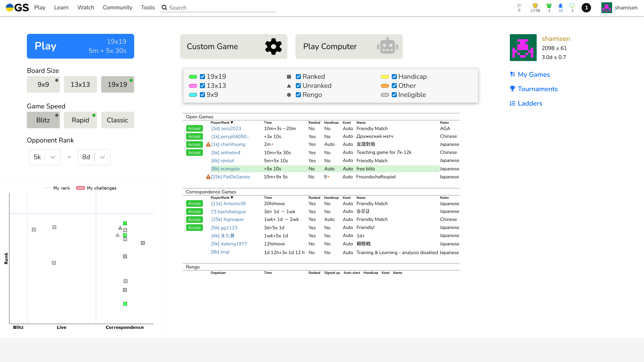Accept zero2023's open game challenge
Viewport: 644px width, 362px height.
[194, 129]
